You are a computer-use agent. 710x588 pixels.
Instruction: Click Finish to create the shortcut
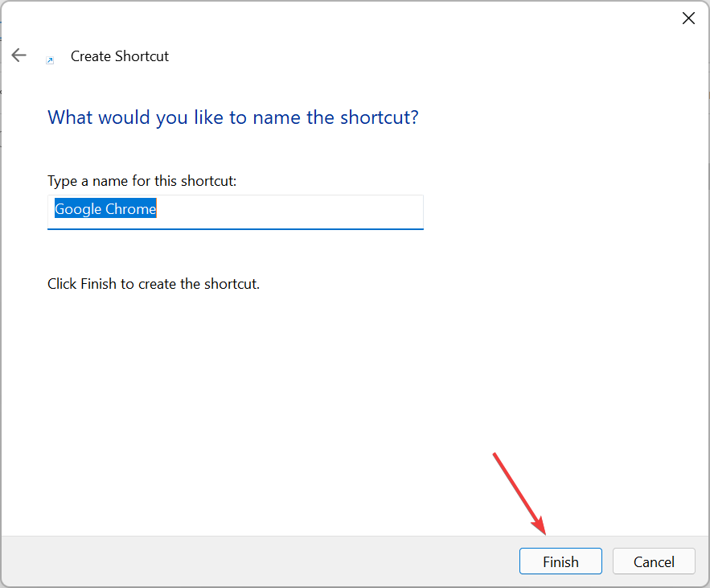[x=560, y=561]
